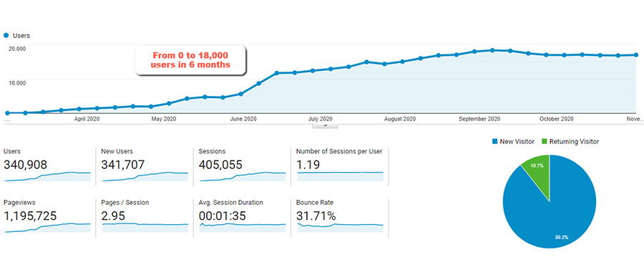Expand the chart collapse arrow below timeline
Viewport: 644px width, 275px height.
coord(326,126)
